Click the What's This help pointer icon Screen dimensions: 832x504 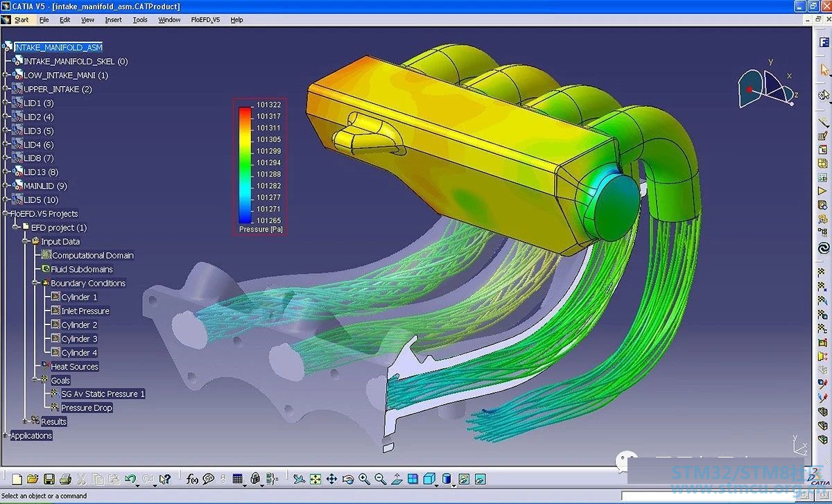(x=165, y=479)
